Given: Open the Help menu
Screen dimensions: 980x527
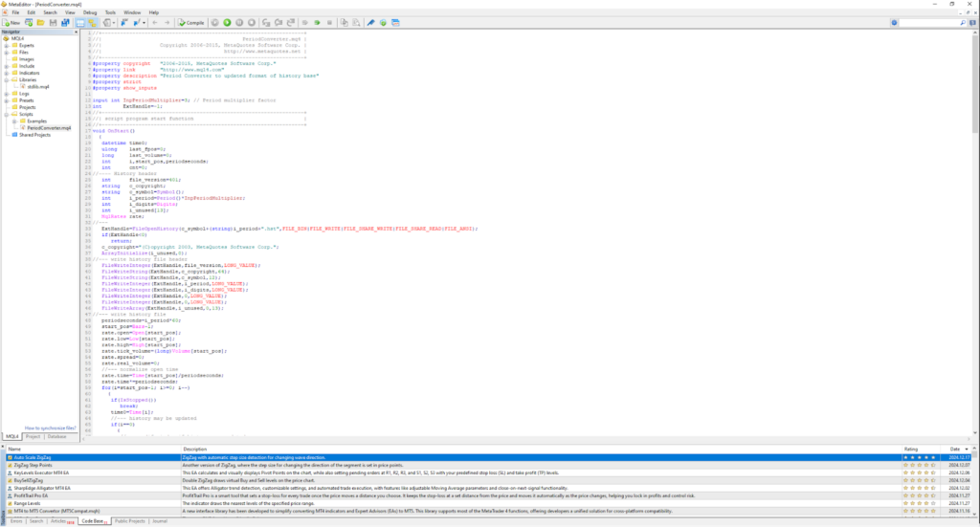Looking at the screenshot, I should tap(154, 12).
